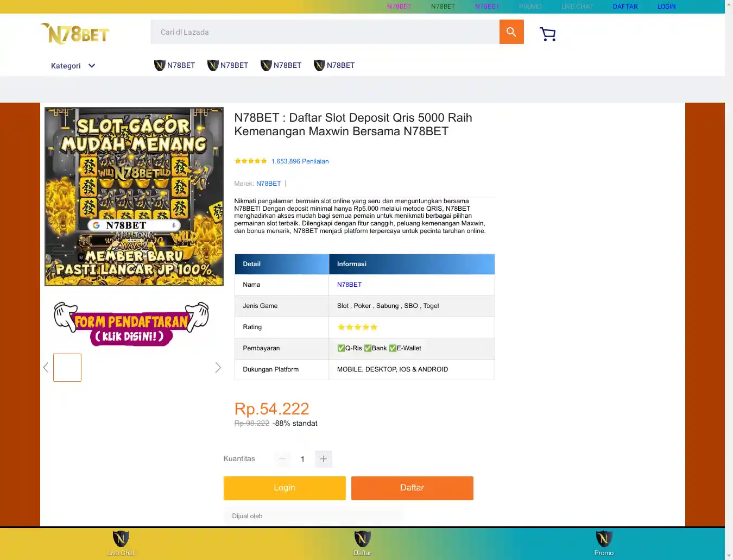Image resolution: width=733 pixels, height=560 pixels.
Task: Expand the Kategori dropdown
Action: click(x=73, y=66)
